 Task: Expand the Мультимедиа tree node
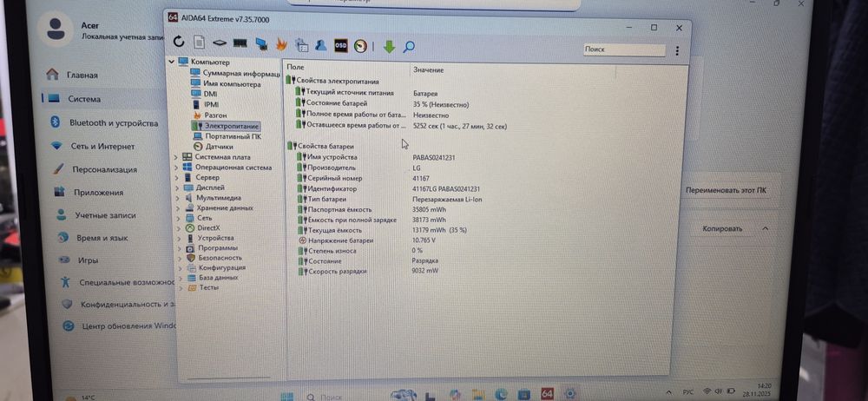click(x=177, y=198)
